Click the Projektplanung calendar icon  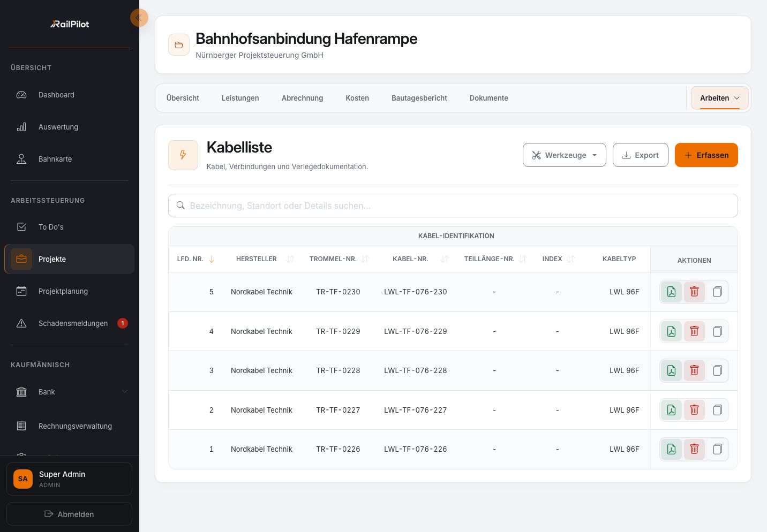[x=21, y=291]
